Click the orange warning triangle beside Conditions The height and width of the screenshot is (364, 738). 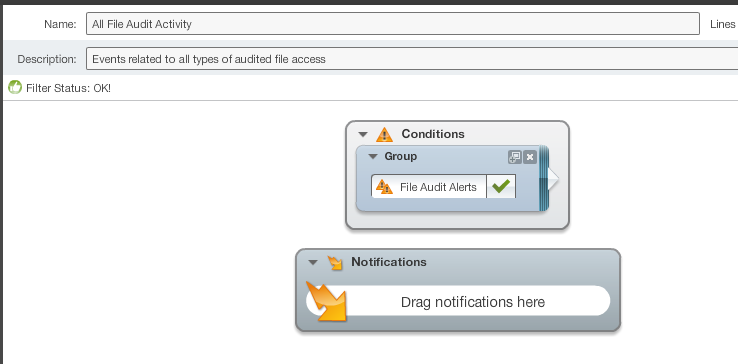(384, 135)
